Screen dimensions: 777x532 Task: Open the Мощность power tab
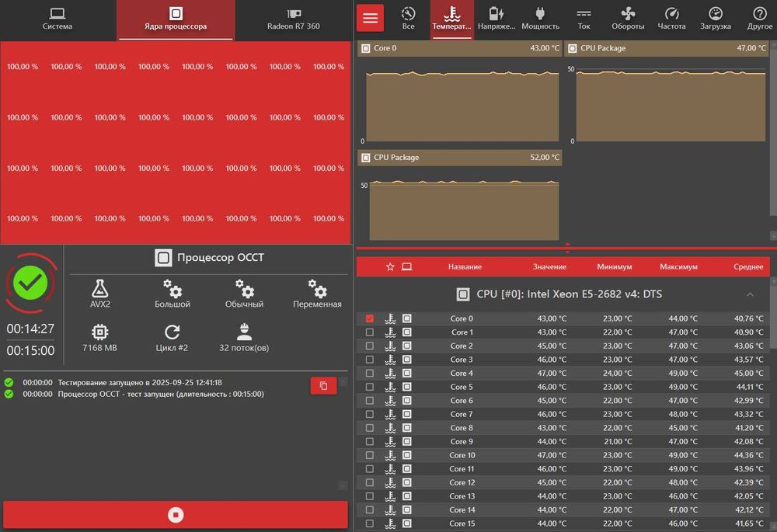tap(540, 19)
